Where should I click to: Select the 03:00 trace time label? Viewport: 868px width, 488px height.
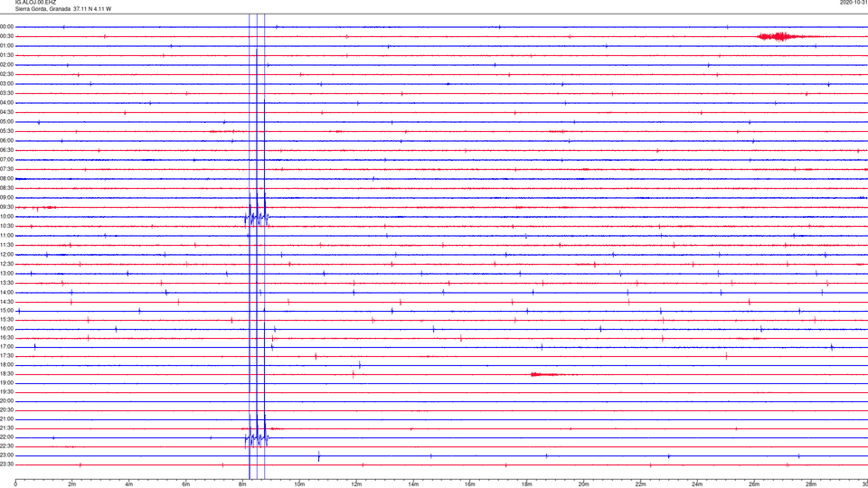click(6, 83)
